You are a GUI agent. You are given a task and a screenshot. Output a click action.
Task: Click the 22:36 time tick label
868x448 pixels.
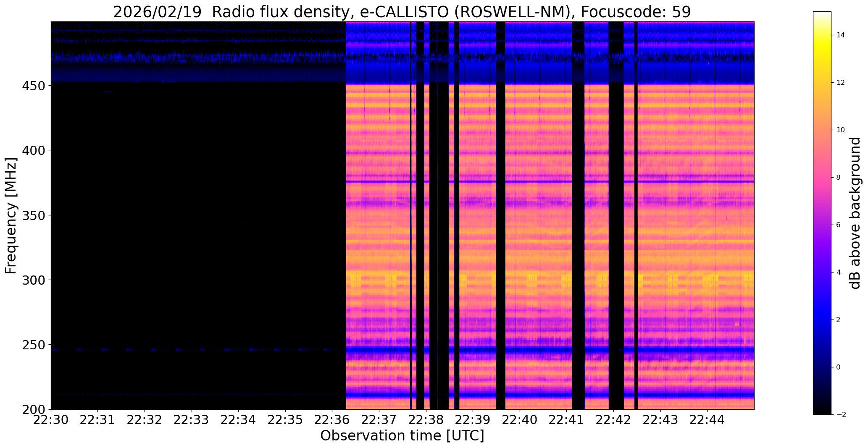pyautogui.click(x=332, y=419)
